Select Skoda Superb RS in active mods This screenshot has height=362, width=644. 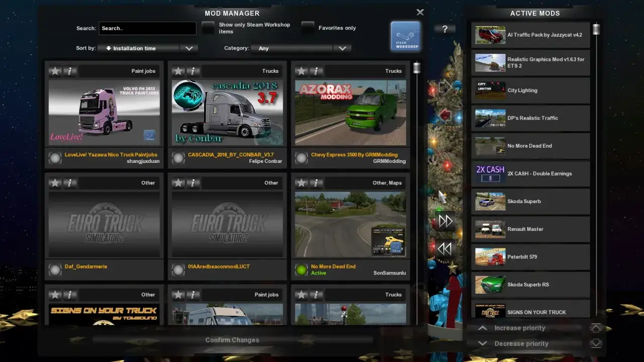[530, 285]
